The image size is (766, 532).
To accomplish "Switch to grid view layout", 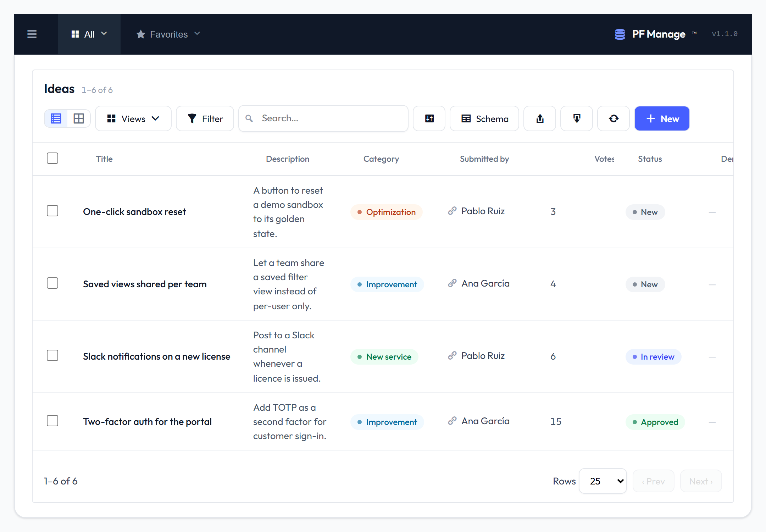I will pyautogui.click(x=79, y=118).
